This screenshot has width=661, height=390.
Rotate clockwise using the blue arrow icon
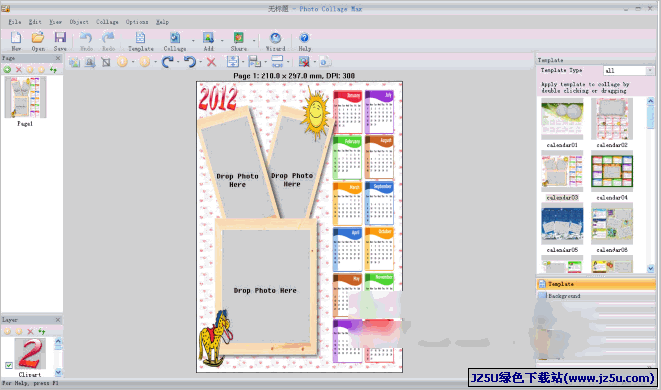coord(167,62)
